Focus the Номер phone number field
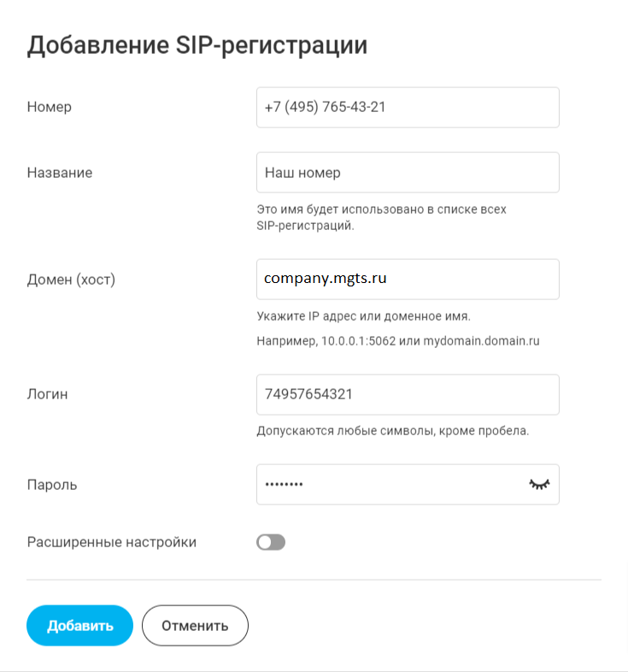The width and height of the screenshot is (628, 672). (408, 108)
